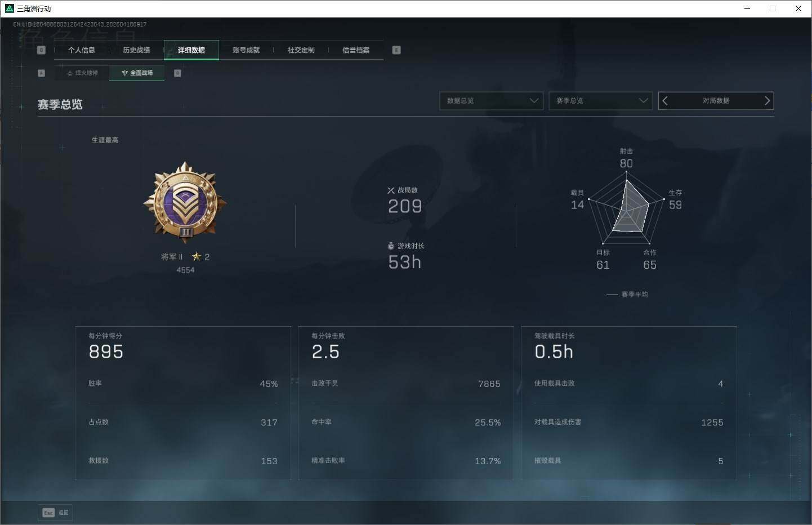Click the 占点数 value 317
This screenshot has height=525, width=812.
(x=269, y=422)
